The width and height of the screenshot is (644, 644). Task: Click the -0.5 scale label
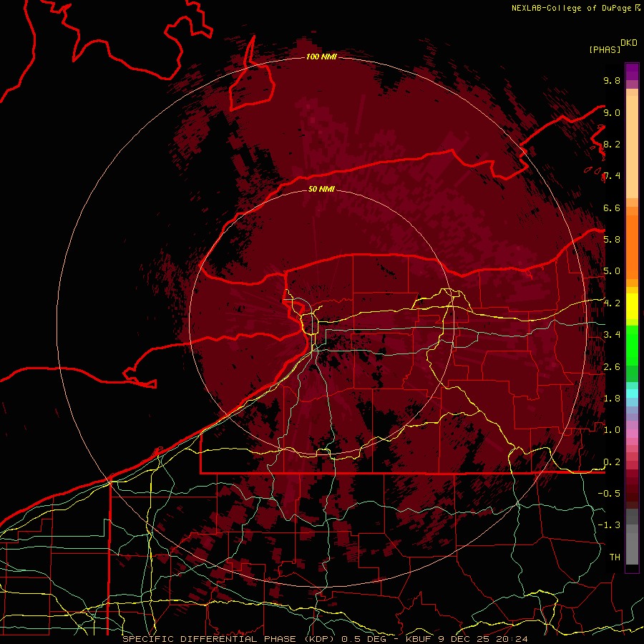click(609, 494)
